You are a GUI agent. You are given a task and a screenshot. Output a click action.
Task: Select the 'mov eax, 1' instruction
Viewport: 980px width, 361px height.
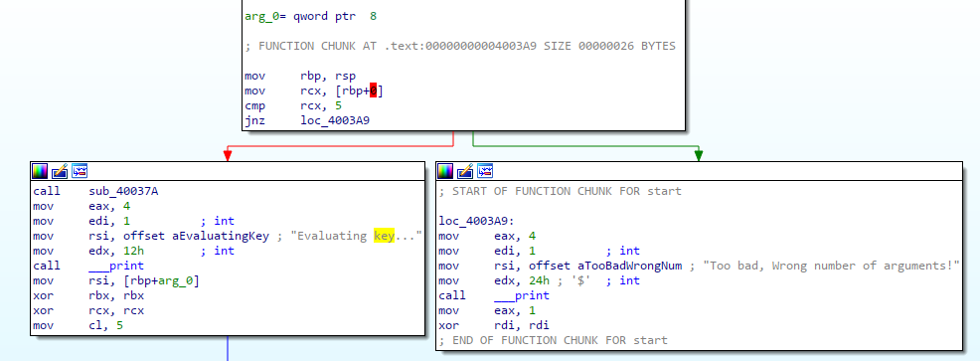pos(487,311)
